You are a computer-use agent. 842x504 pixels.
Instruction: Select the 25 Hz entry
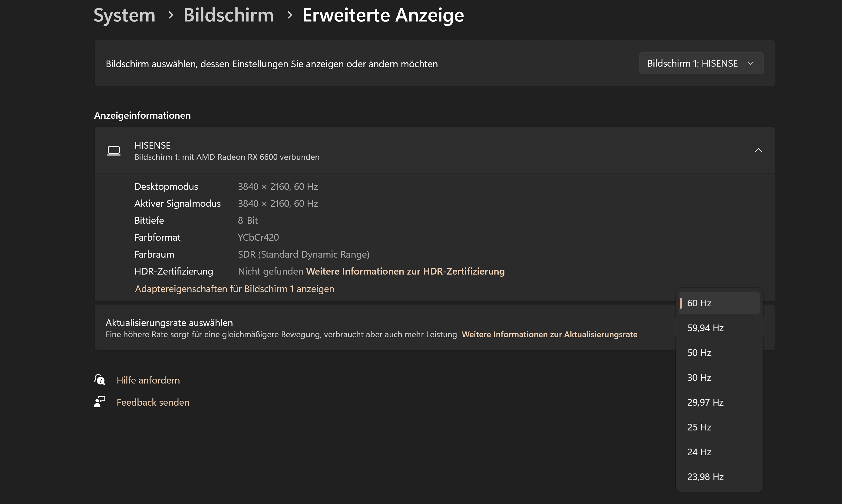click(719, 427)
